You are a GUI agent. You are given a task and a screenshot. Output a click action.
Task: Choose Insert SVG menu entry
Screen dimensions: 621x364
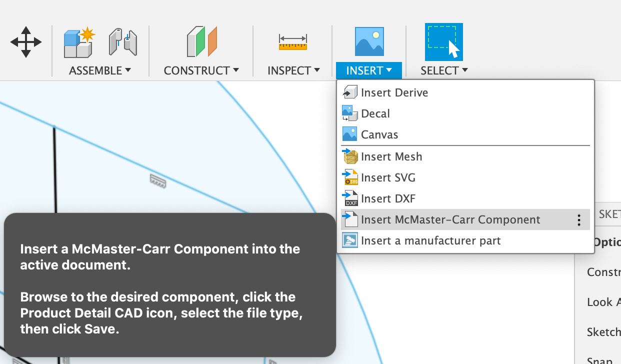(x=465, y=177)
